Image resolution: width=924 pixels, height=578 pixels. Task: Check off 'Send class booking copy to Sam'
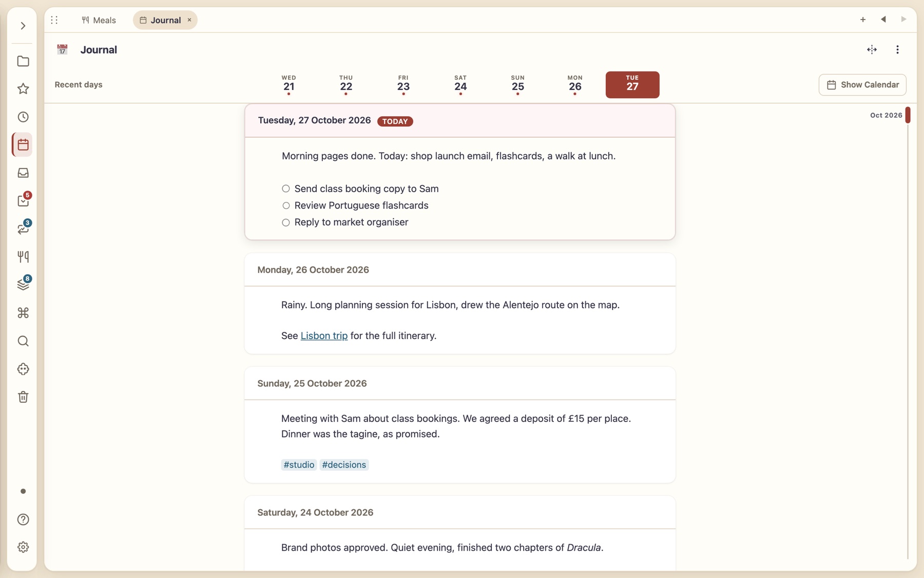pyautogui.click(x=286, y=189)
